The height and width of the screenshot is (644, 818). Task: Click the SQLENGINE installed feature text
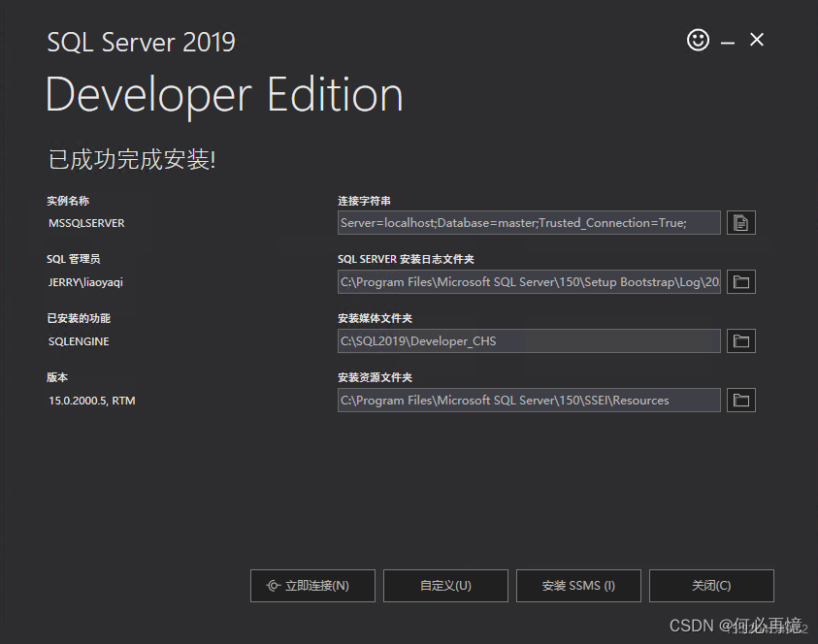79,341
